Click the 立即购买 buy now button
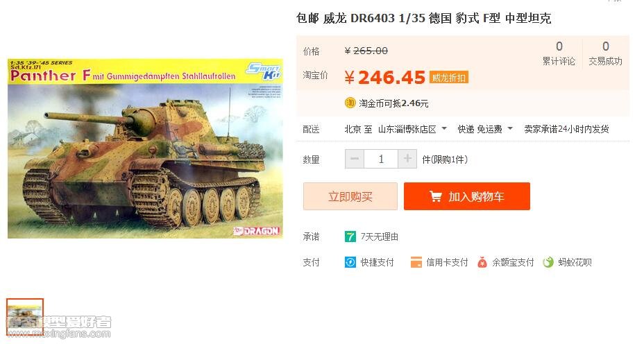This screenshot has width=644, height=344. 350,197
